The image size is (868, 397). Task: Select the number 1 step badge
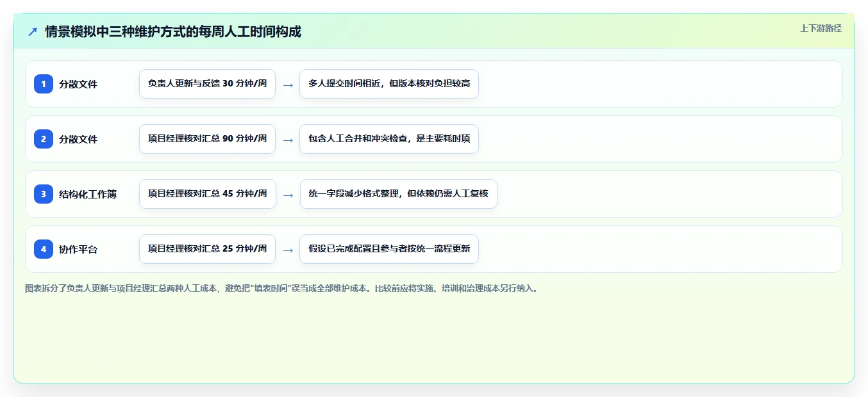click(x=44, y=84)
